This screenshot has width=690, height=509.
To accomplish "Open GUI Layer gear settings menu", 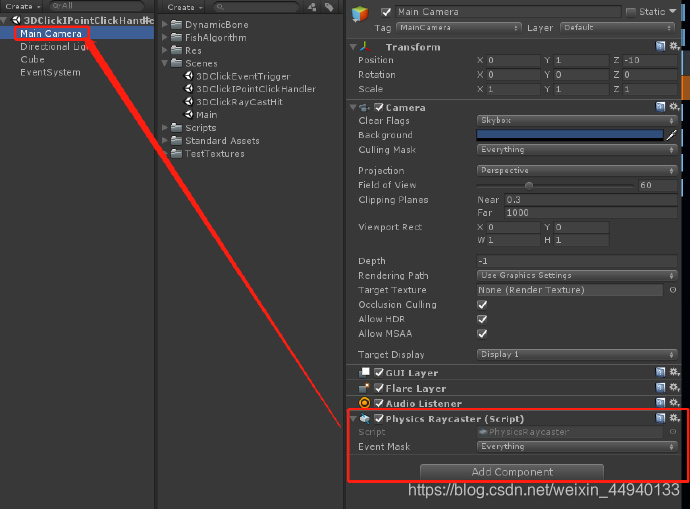I will point(674,372).
